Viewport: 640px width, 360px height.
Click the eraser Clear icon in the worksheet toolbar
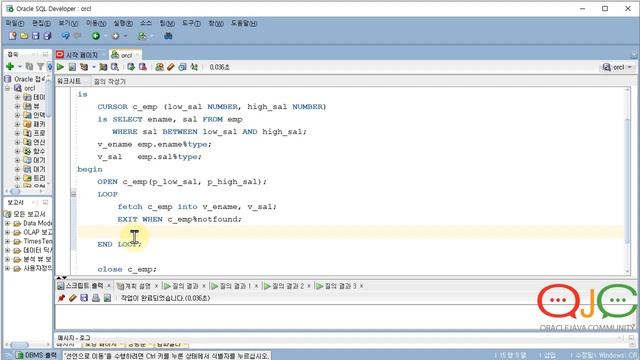[171, 67]
